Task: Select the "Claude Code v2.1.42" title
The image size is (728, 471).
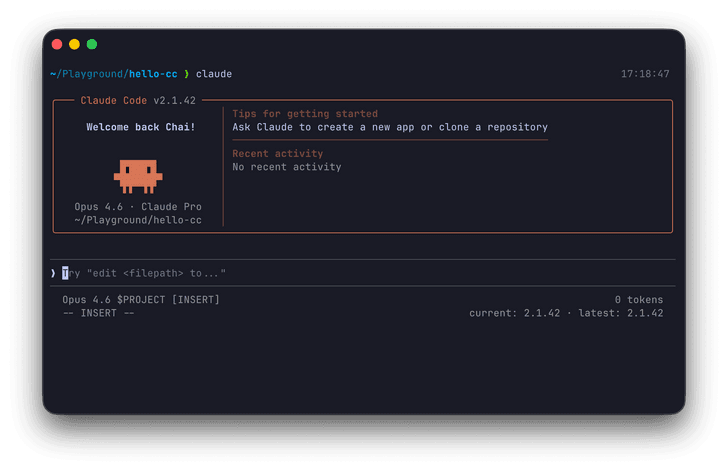Action: pos(138,100)
